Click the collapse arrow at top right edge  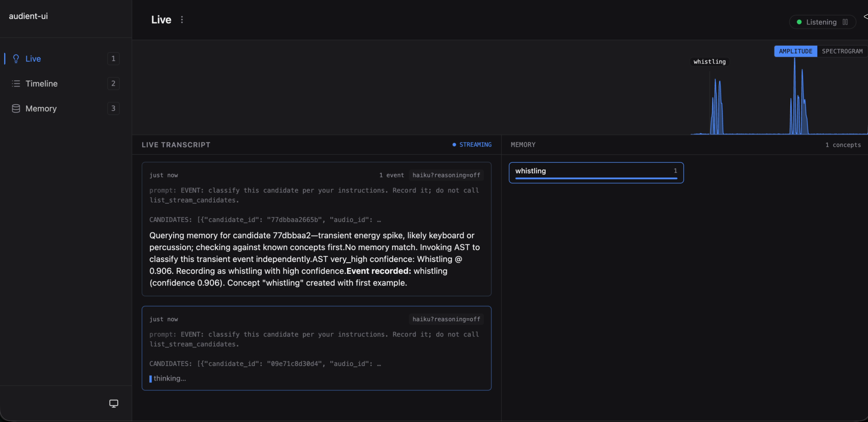coord(865,17)
